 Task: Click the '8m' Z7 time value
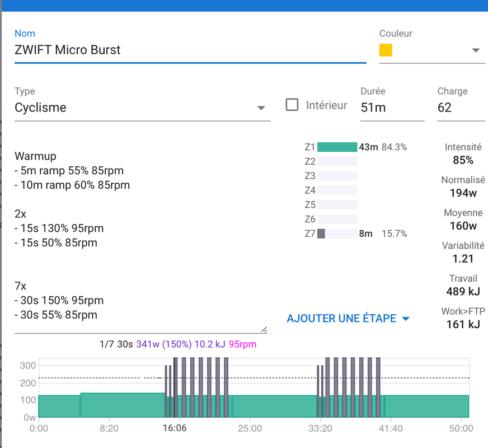pyautogui.click(x=365, y=234)
